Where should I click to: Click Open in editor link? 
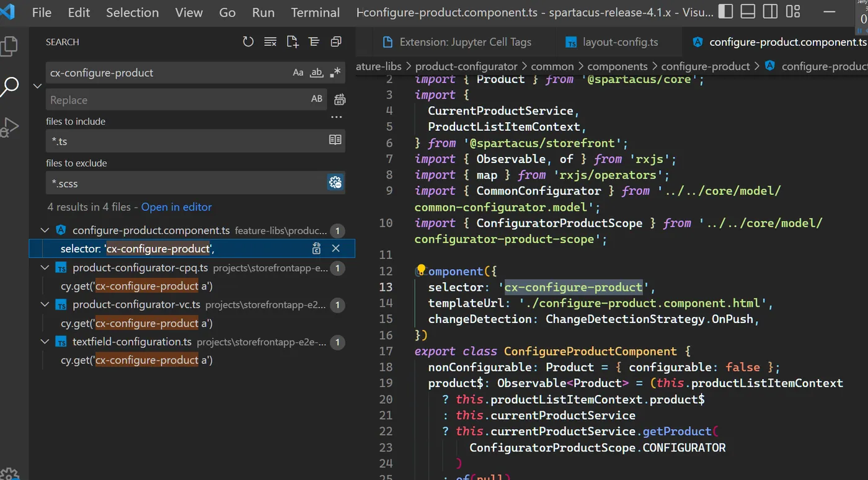click(x=177, y=207)
